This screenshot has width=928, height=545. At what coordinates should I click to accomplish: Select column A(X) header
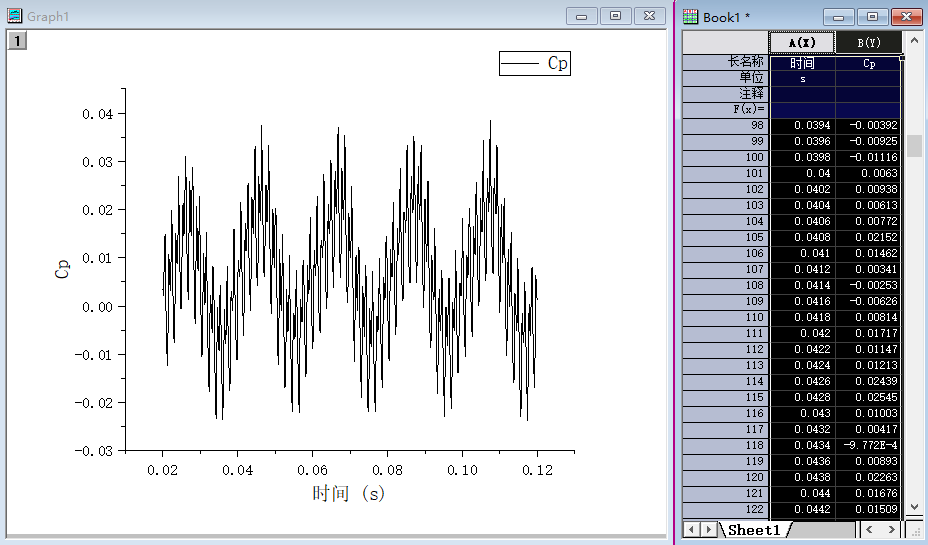[x=802, y=43]
